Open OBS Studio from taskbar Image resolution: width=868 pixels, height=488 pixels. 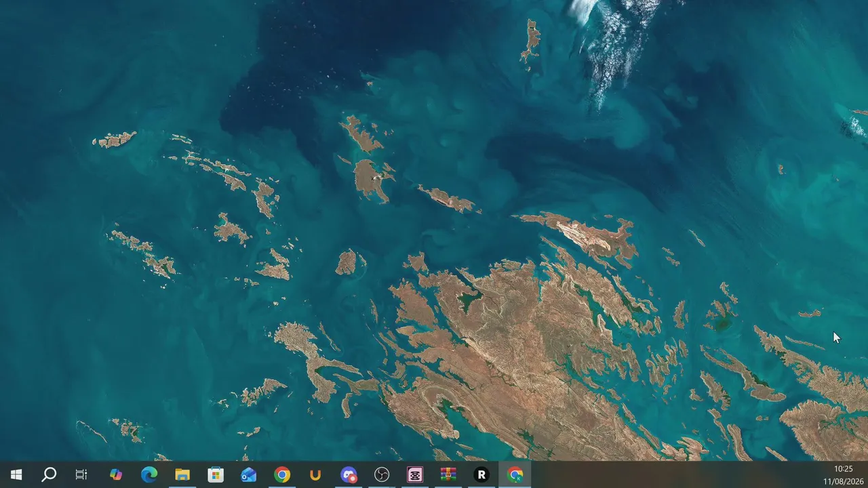pyautogui.click(x=382, y=475)
